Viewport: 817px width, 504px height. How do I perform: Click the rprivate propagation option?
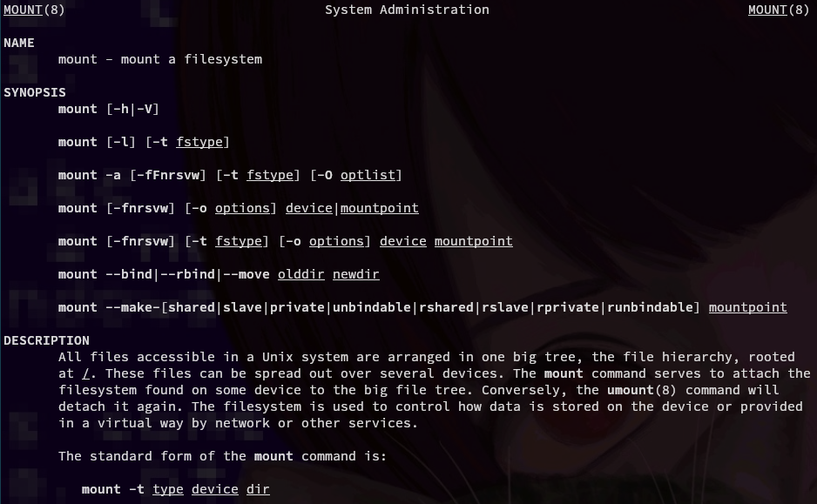567,307
